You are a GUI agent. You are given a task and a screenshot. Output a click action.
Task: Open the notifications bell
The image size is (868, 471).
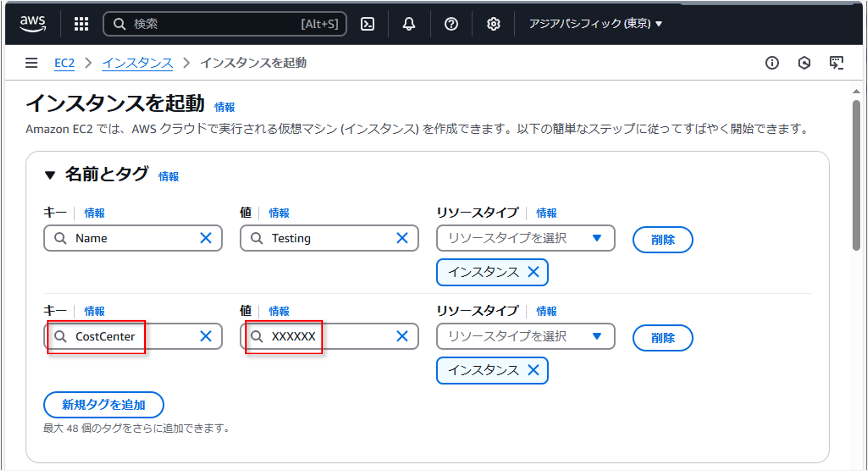click(x=409, y=24)
